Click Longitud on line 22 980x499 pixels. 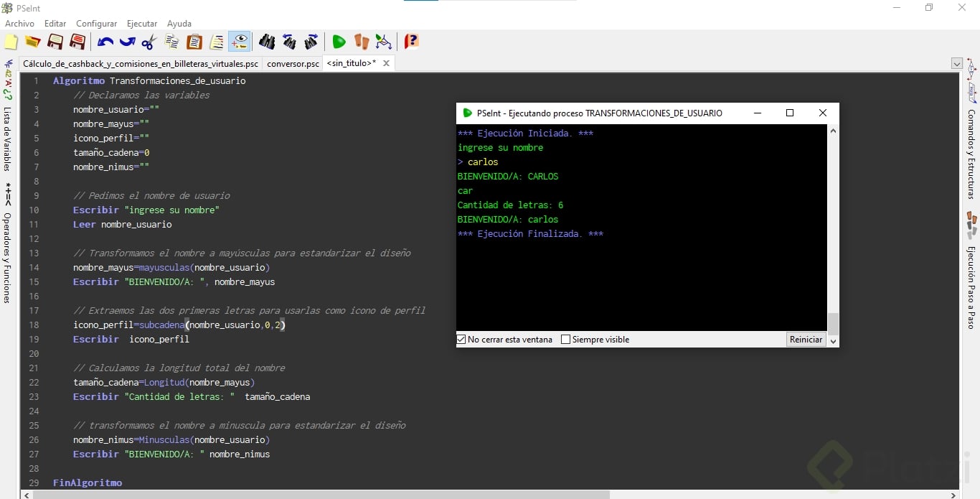164,382
